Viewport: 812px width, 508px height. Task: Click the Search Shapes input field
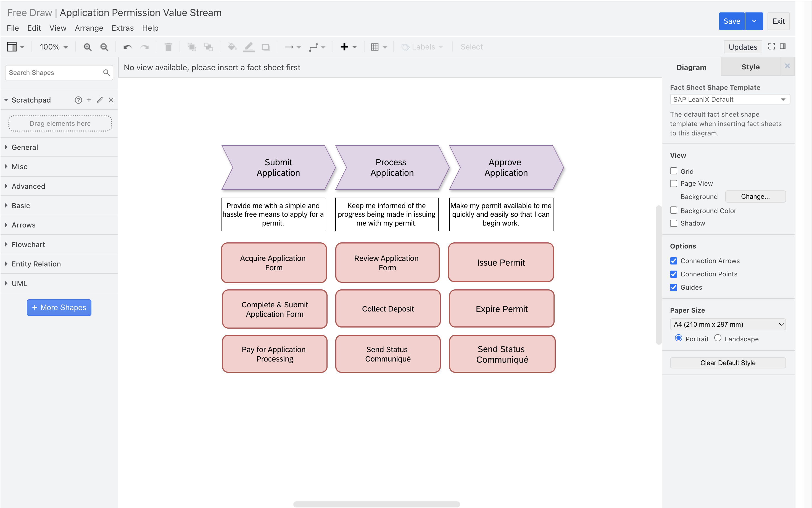pyautogui.click(x=54, y=73)
